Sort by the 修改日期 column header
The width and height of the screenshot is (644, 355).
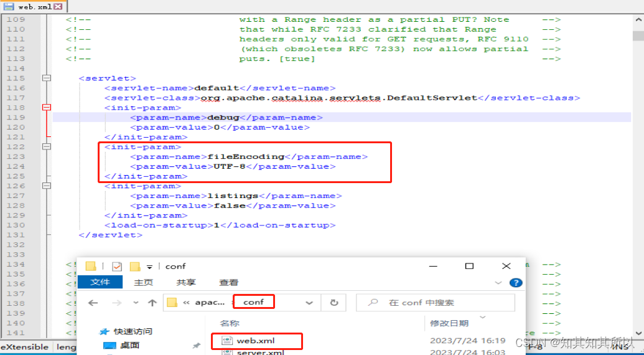(449, 323)
